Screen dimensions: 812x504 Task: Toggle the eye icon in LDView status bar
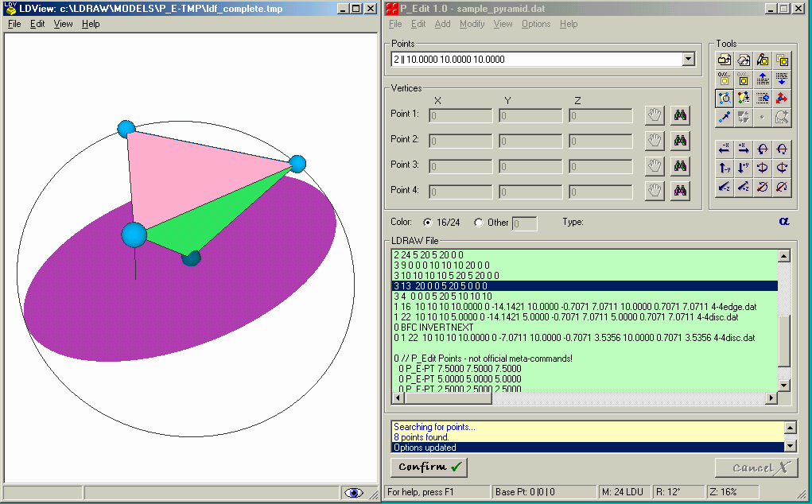coord(353,493)
